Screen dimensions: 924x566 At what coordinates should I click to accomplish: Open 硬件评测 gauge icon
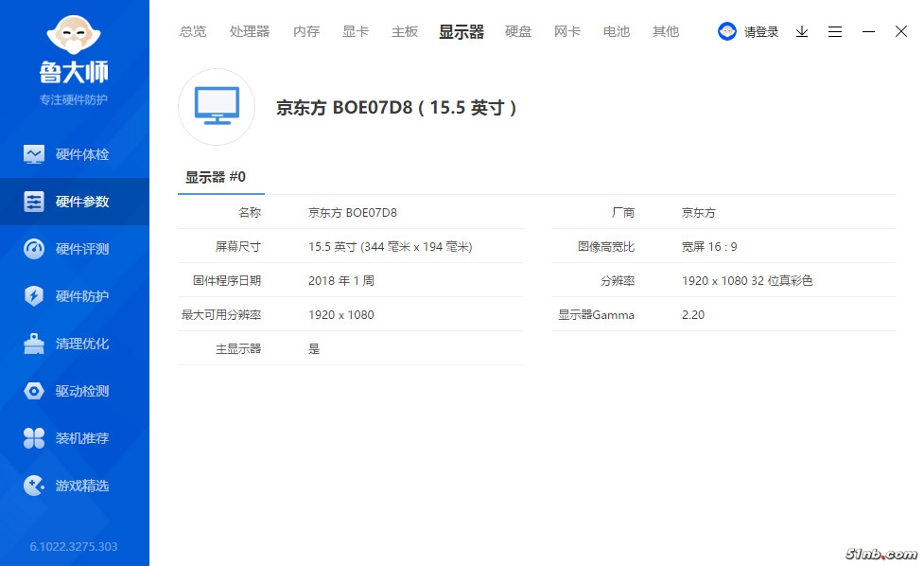coord(34,249)
